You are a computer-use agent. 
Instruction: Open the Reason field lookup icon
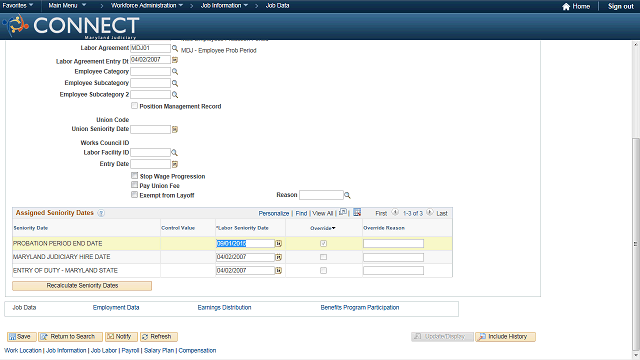coord(347,196)
